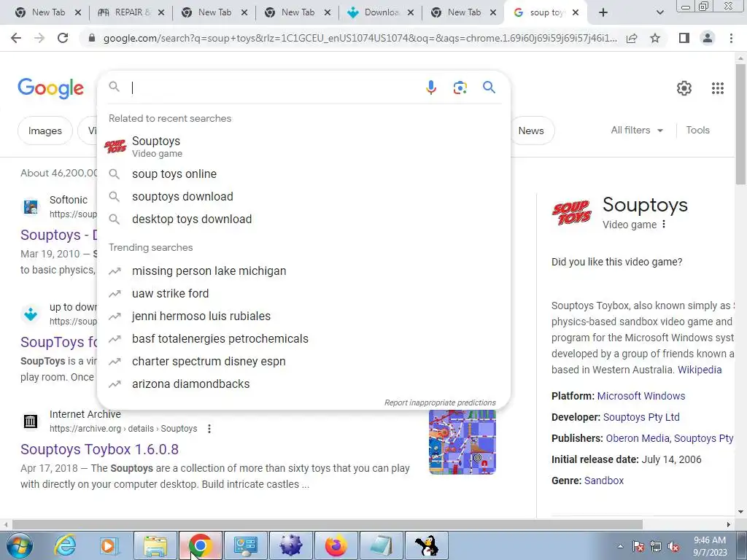This screenshot has width=747, height=560.
Task: Submit the search with the blue magnifier
Action: tap(489, 87)
